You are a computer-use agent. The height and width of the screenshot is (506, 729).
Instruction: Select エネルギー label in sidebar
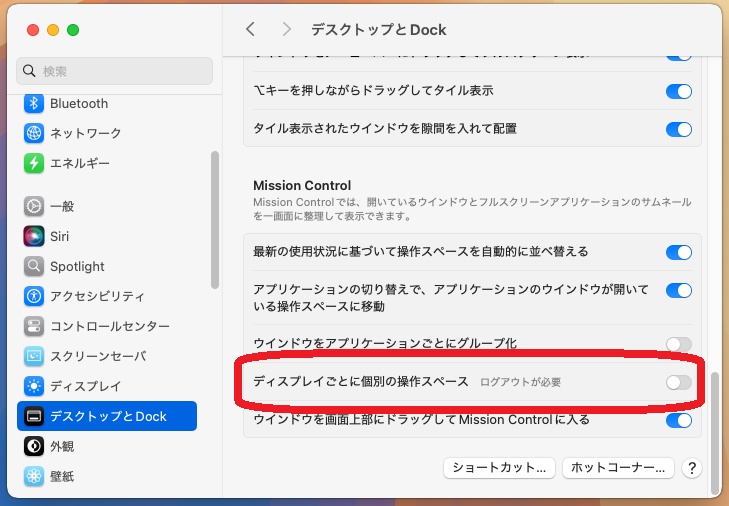[80, 163]
